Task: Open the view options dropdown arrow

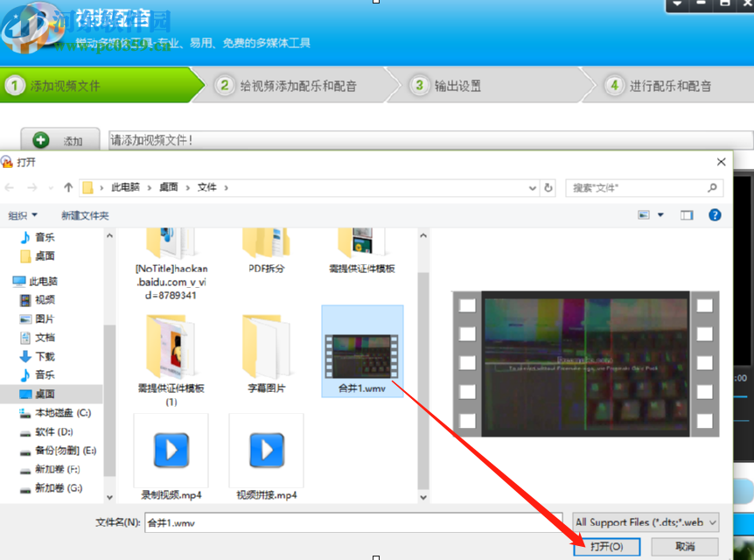Action: coord(660,215)
